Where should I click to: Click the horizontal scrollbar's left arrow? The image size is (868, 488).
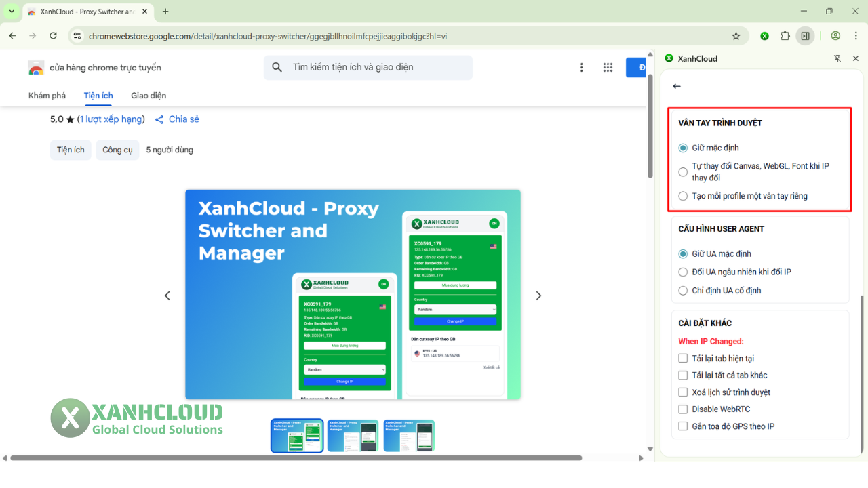click(x=5, y=458)
